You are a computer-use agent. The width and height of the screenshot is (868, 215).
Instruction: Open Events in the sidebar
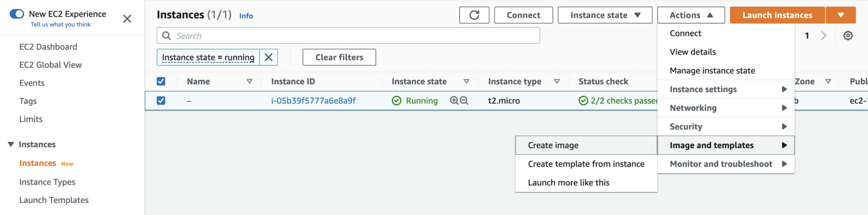click(32, 83)
